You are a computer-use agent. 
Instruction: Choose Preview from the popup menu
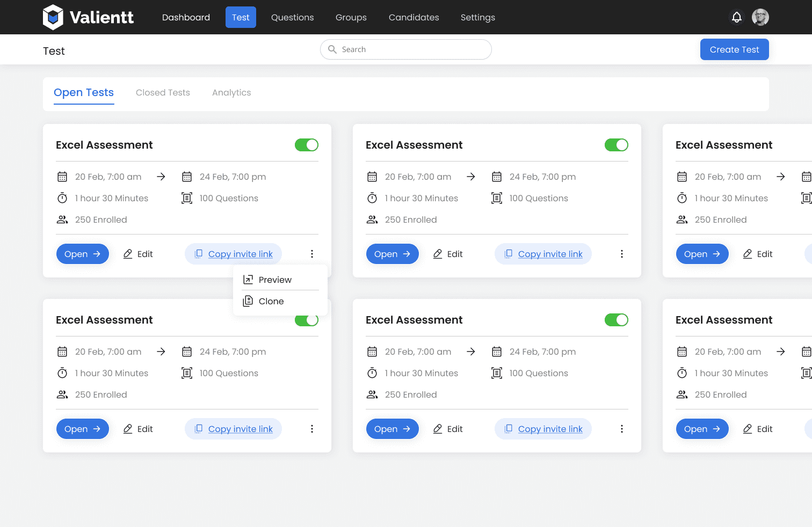280,280
